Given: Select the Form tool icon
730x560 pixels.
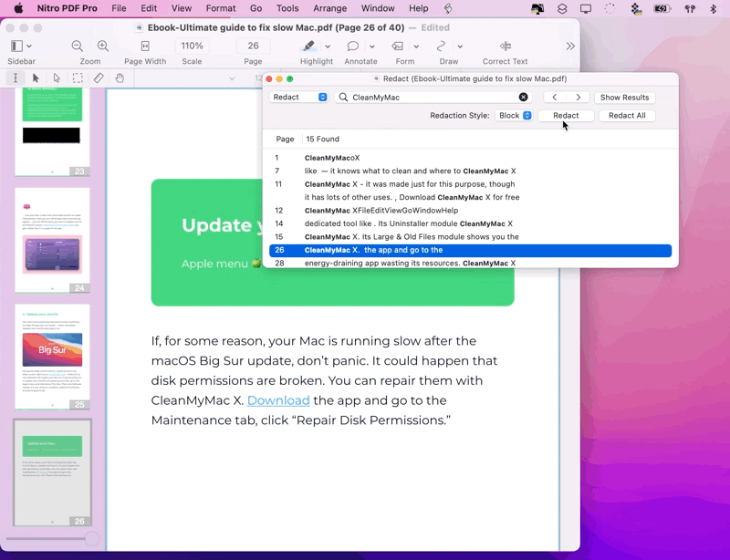Looking at the screenshot, I should (398, 47).
